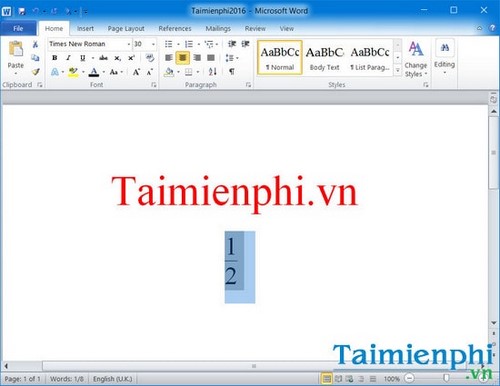Click the Clear Formatting icon

150,58
